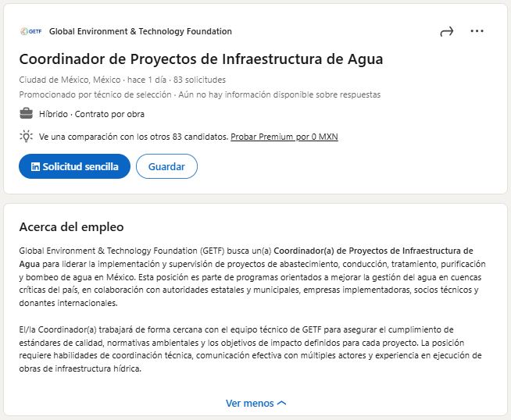Click the GETF company logo
The image size is (511, 420).
coord(30,32)
